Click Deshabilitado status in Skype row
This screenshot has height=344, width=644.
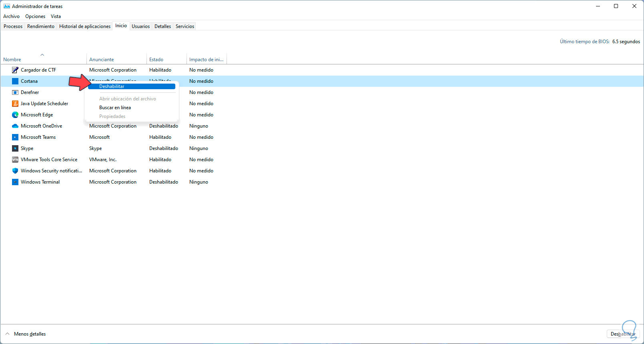164,148
